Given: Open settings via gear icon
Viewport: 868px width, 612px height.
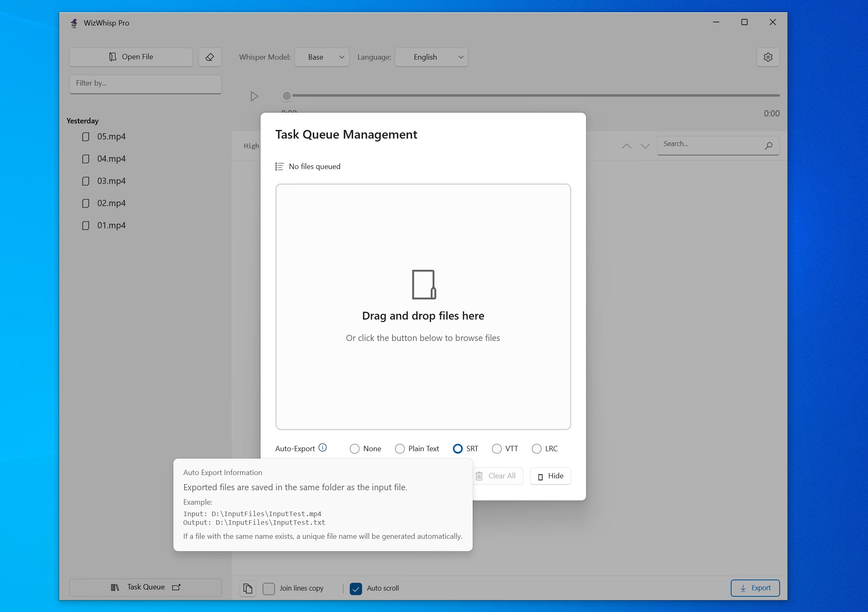Looking at the screenshot, I should point(768,57).
